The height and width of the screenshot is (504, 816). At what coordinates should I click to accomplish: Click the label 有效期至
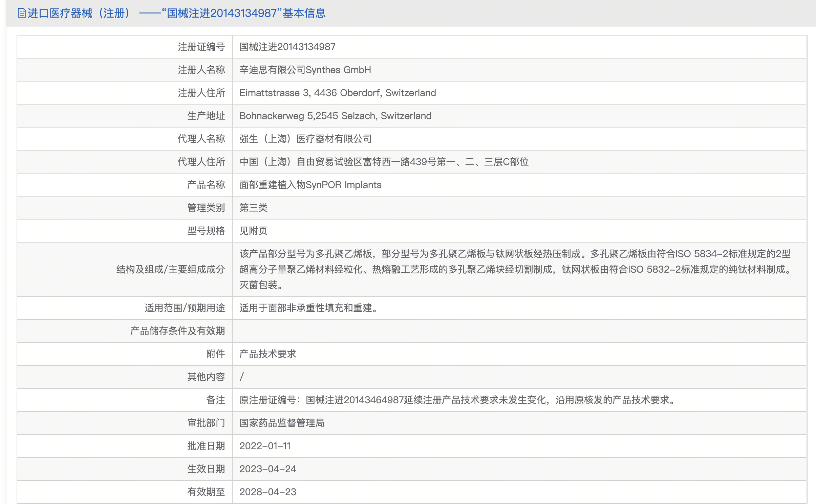[206, 492]
